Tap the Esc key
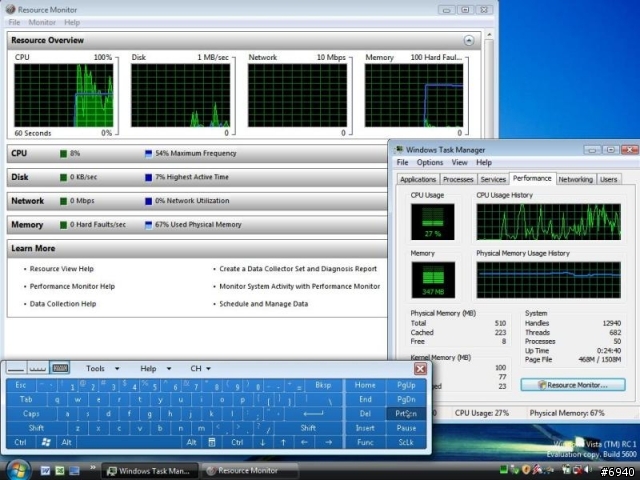640x480 pixels. [x=20, y=385]
